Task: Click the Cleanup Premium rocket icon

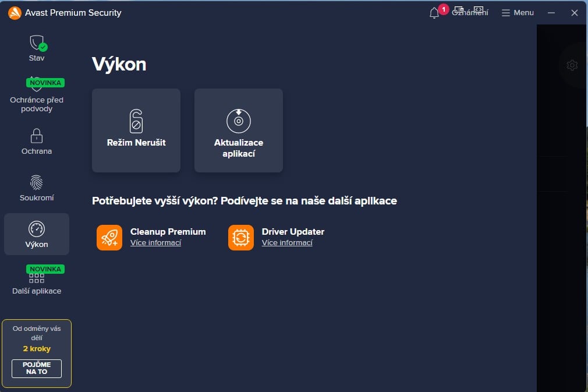Action: pos(109,237)
